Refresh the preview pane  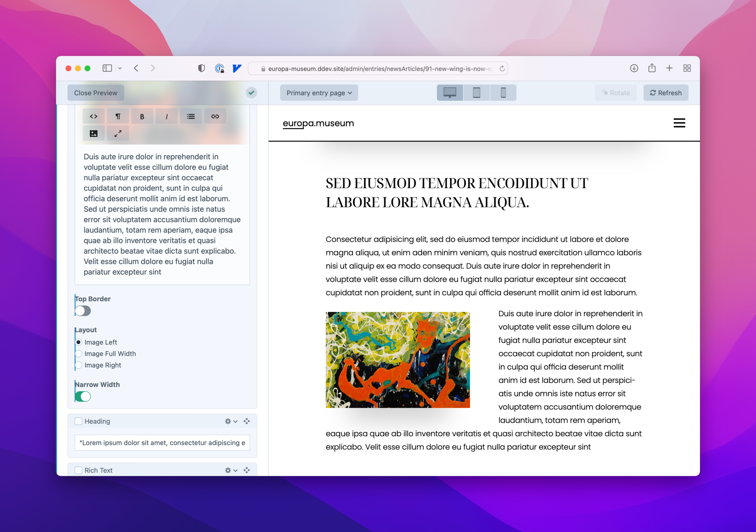pyautogui.click(x=666, y=93)
